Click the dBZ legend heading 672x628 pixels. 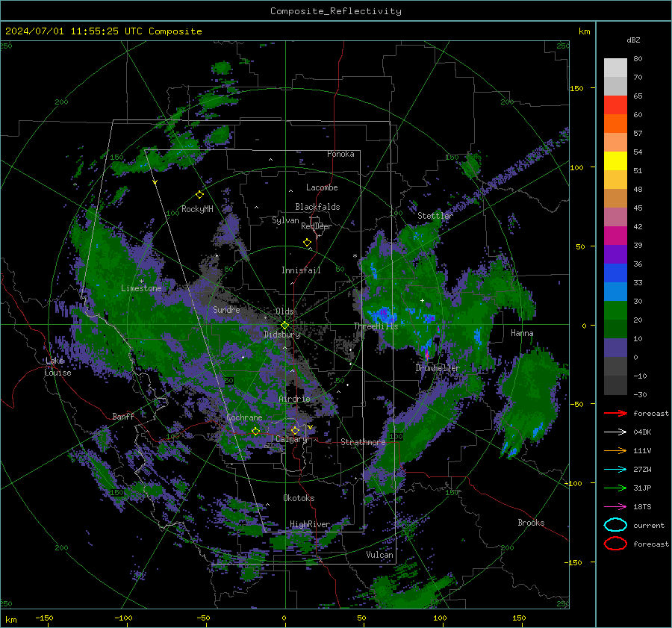pyautogui.click(x=633, y=40)
